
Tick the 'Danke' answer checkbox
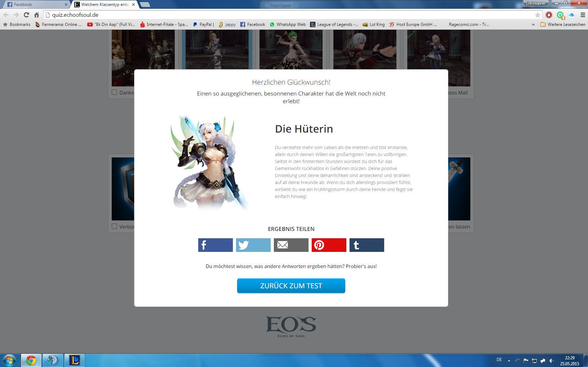114,92
